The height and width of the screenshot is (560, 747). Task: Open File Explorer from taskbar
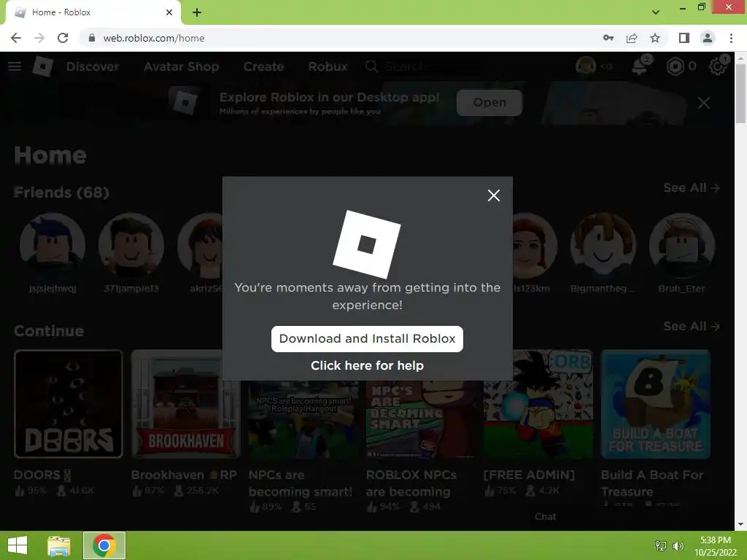point(59,545)
